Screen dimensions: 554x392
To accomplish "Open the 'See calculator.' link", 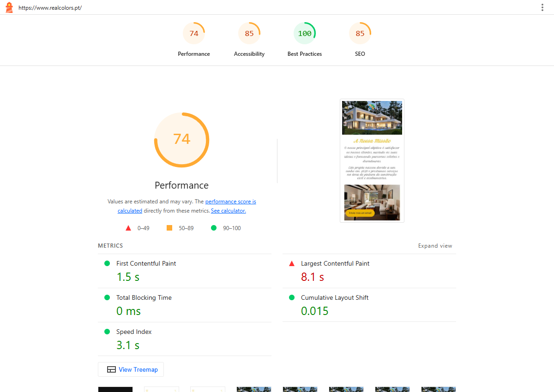I will pos(229,211).
